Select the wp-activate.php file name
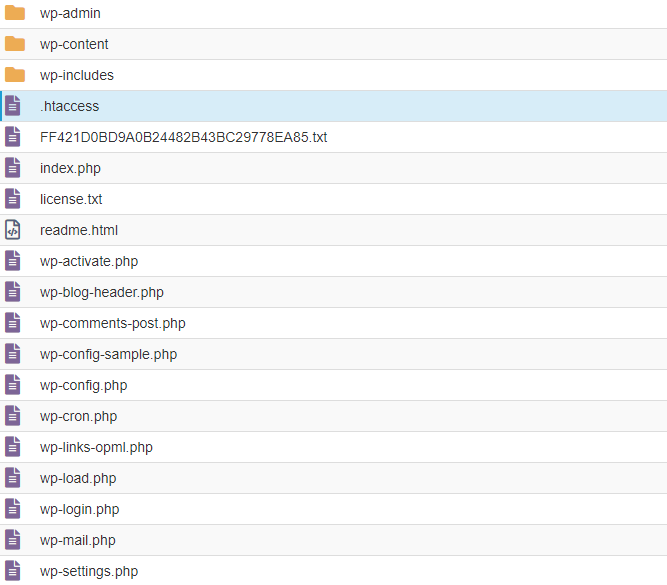The width and height of the screenshot is (667, 585). pyautogui.click(x=89, y=262)
